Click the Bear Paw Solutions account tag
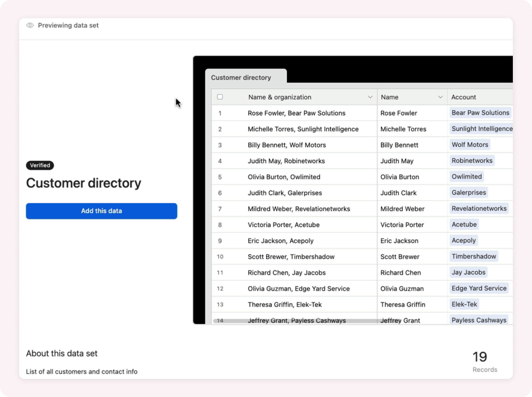The height and width of the screenshot is (397, 532). tap(480, 113)
